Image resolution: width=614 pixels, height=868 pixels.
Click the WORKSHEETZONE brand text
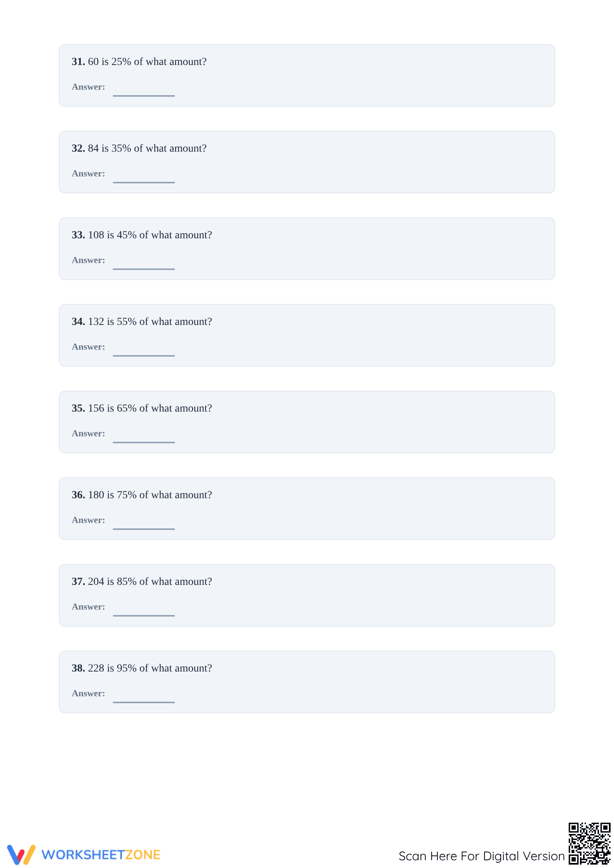pos(101,854)
